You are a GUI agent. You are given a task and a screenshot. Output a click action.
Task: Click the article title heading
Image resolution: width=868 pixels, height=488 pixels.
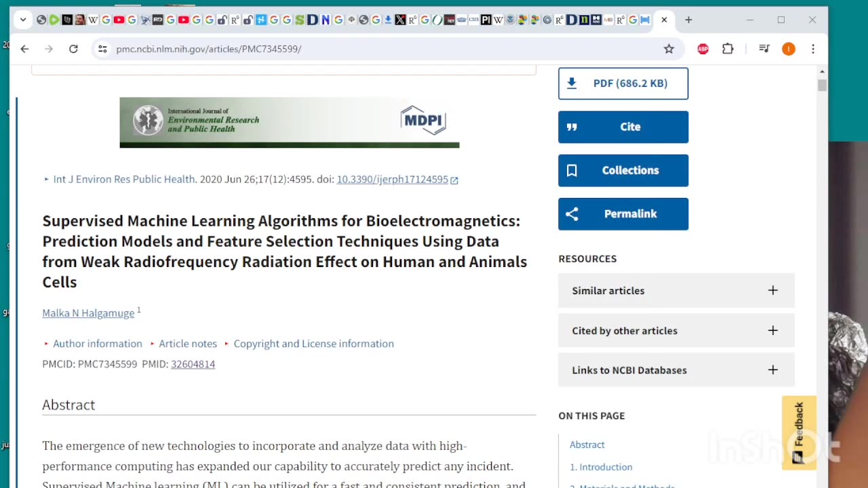click(x=285, y=251)
